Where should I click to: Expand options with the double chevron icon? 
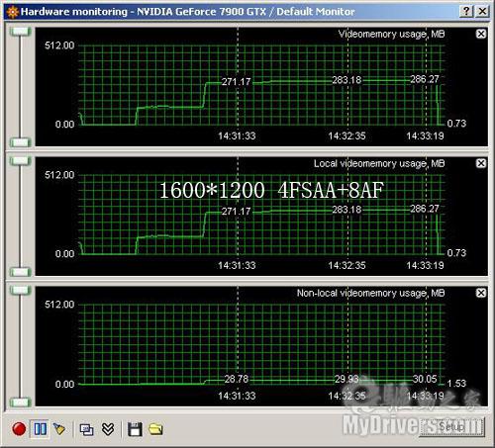(x=108, y=429)
